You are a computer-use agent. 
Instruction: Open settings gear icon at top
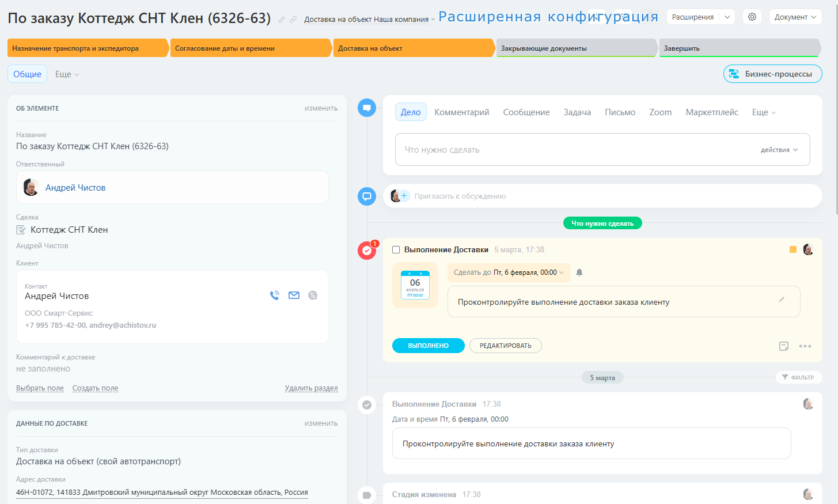coord(752,17)
